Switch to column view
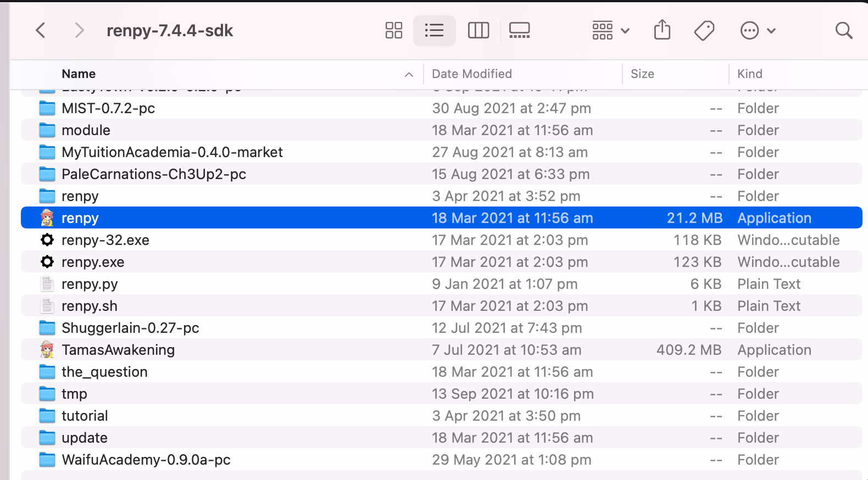 pos(478,30)
